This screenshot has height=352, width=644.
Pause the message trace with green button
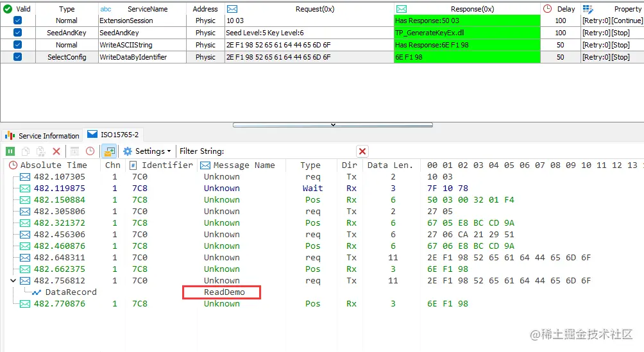pos(10,151)
